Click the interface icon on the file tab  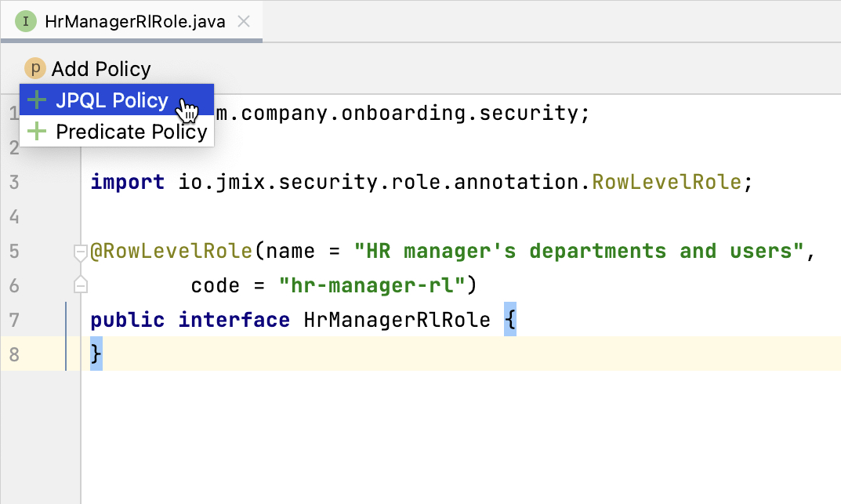coord(26,21)
